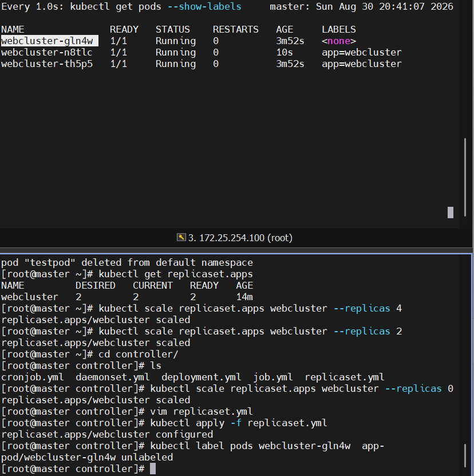Viewport: 474px width, 476px height.
Task: Click the file name job.yml
Action: [273, 377]
